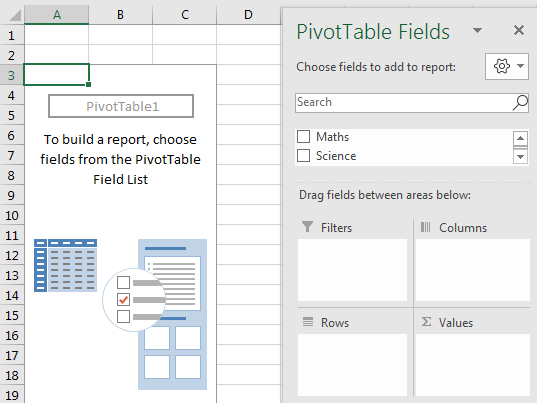
Task: Open the PivotTable Fields task pane options arrow
Action: click(477, 31)
